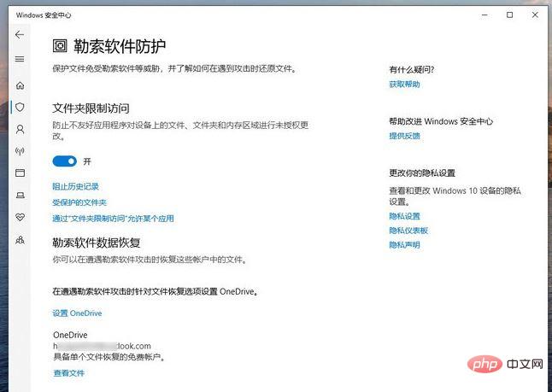Turn off folder restricted access toggle
The image size is (552, 392).
(64, 161)
